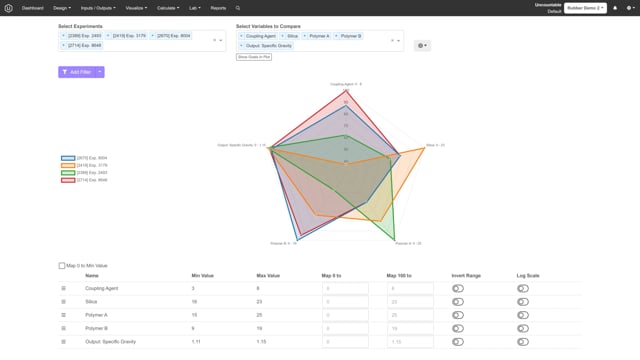Grab the Silica row reorder handle
This screenshot has width=640, height=360.
pyautogui.click(x=63, y=302)
